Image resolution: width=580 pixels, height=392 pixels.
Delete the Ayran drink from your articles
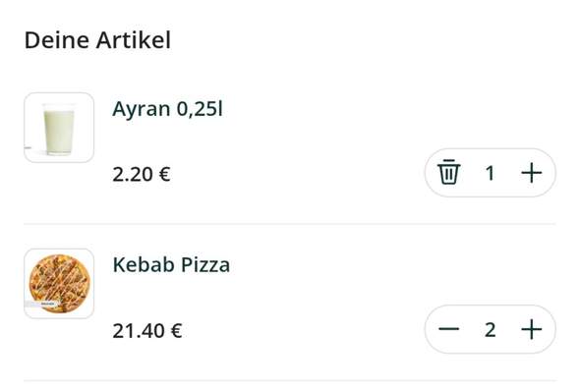point(448,172)
